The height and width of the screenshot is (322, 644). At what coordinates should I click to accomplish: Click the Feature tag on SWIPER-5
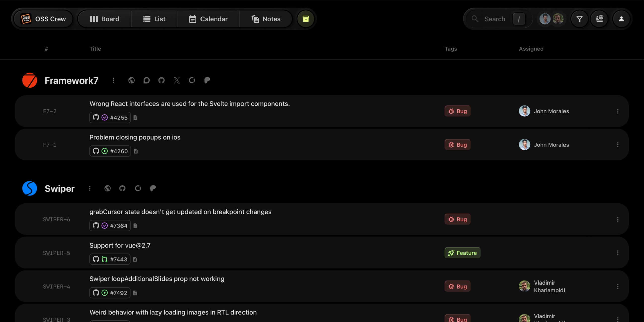462,253
